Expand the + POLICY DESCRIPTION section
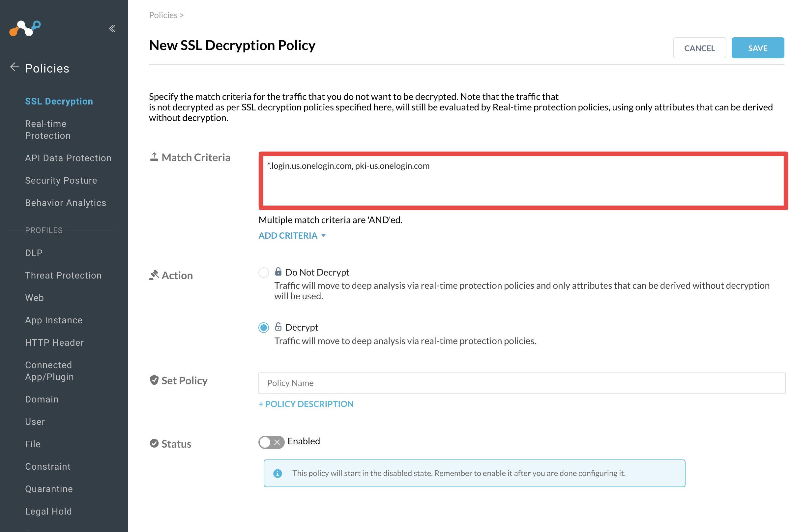The width and height of the screenshot is (791, 532). 306,404
